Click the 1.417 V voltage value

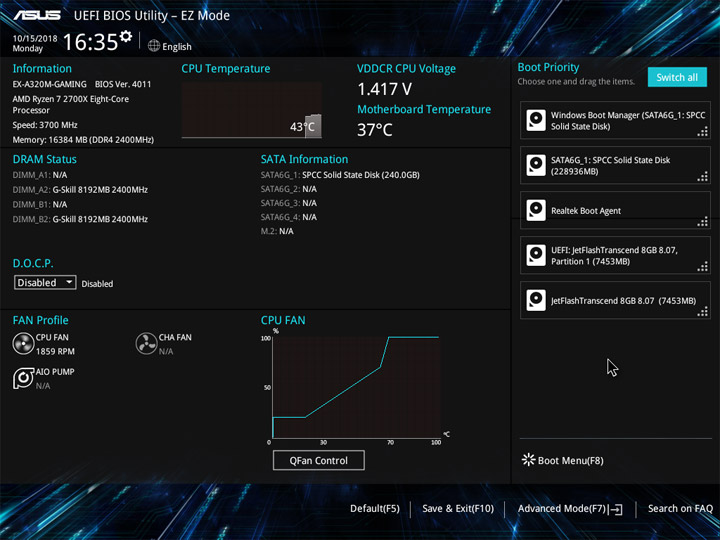pos(384,89)
